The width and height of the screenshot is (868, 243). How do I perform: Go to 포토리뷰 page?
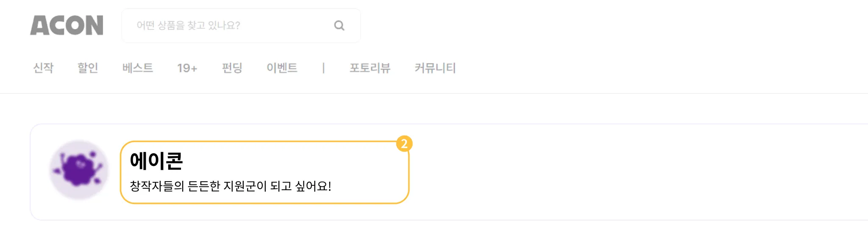370,68
